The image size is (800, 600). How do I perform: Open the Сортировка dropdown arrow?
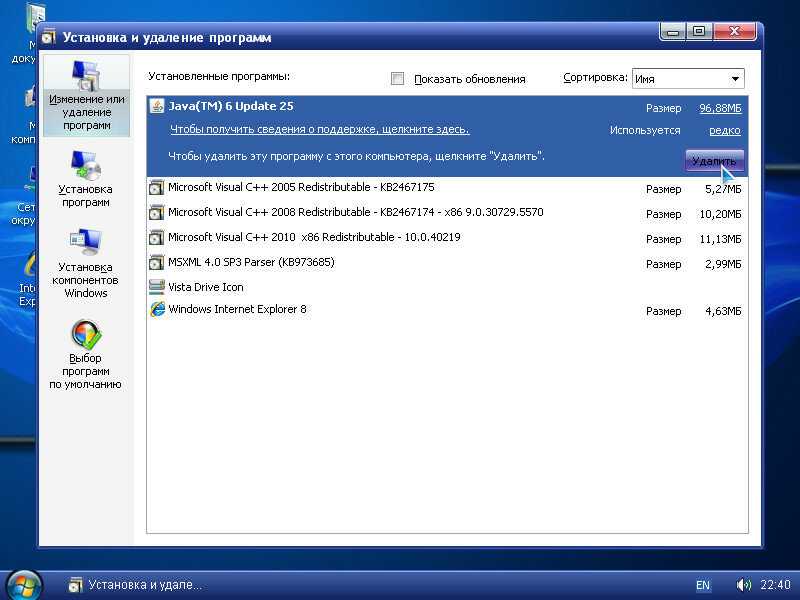[735, 79]
